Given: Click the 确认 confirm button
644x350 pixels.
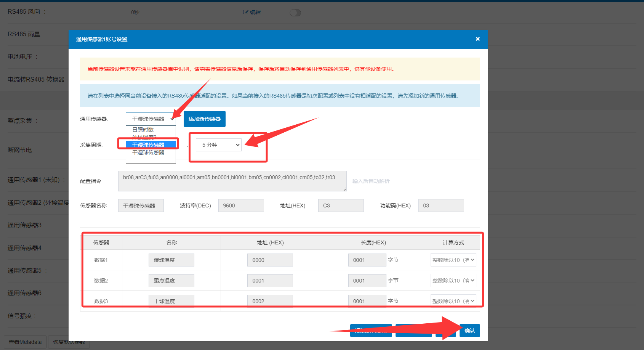Looking at the screenshot, I should pyautogui.click(x=469, y=331).
